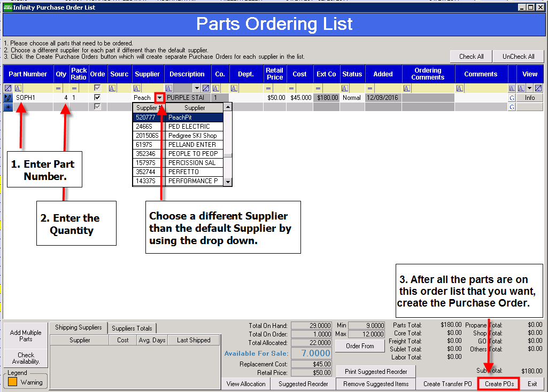The height and width of the screenshot is (392, 548).
Task: Select PED ELECTRIC from the supplier list
Action: [x=178, y=127]
